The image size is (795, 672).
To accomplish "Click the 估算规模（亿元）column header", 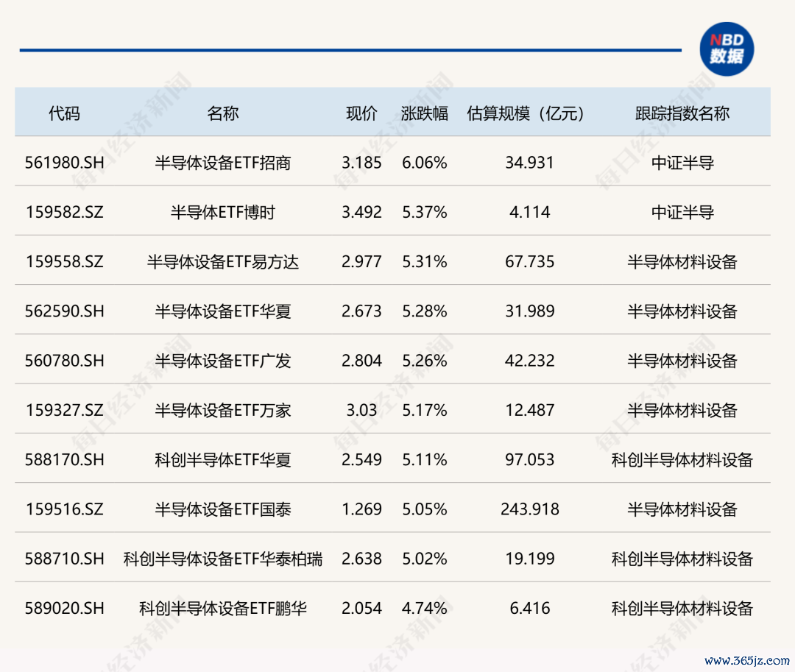I will click(x=526, y=113).
